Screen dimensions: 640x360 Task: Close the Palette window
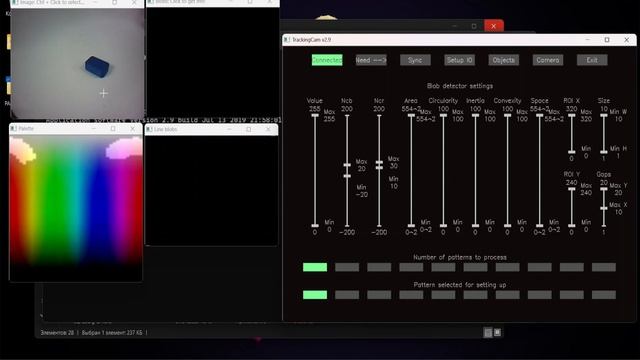tap(132, 129)
